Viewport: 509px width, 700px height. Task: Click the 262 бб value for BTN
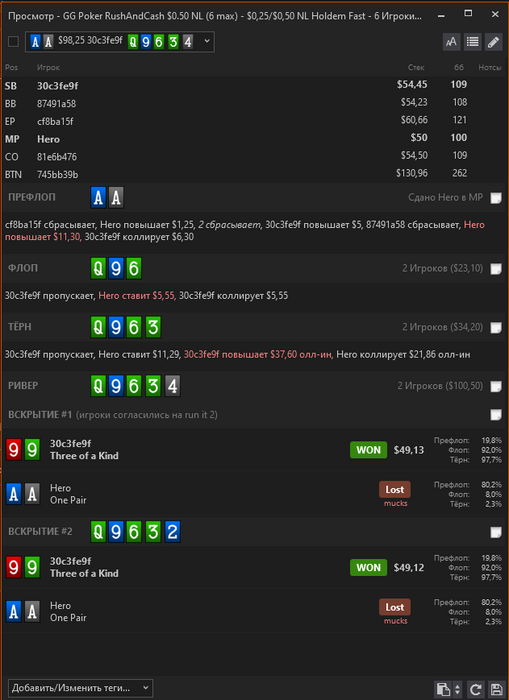coord(459,173)
